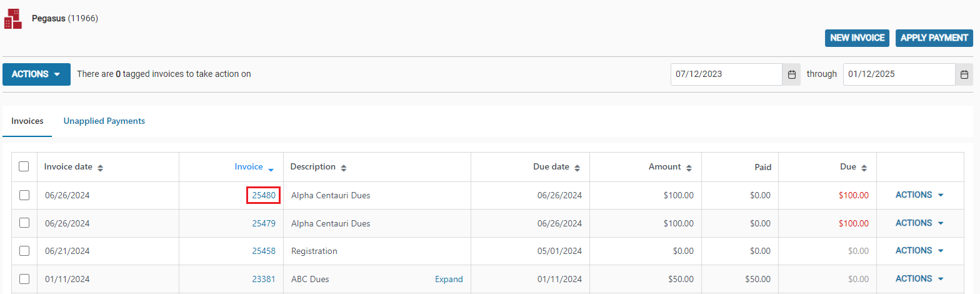Sort by Invoice date column arrows
980x294 pixels.
[101, 168]
